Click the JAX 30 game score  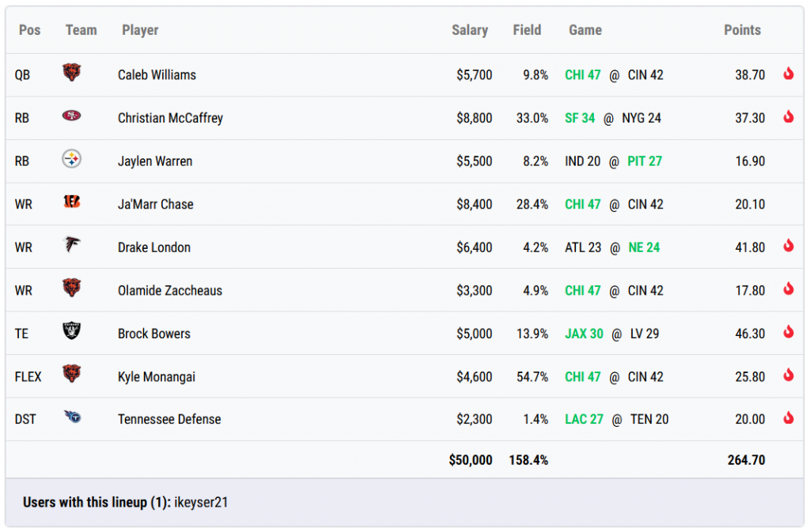coord(584,334)
